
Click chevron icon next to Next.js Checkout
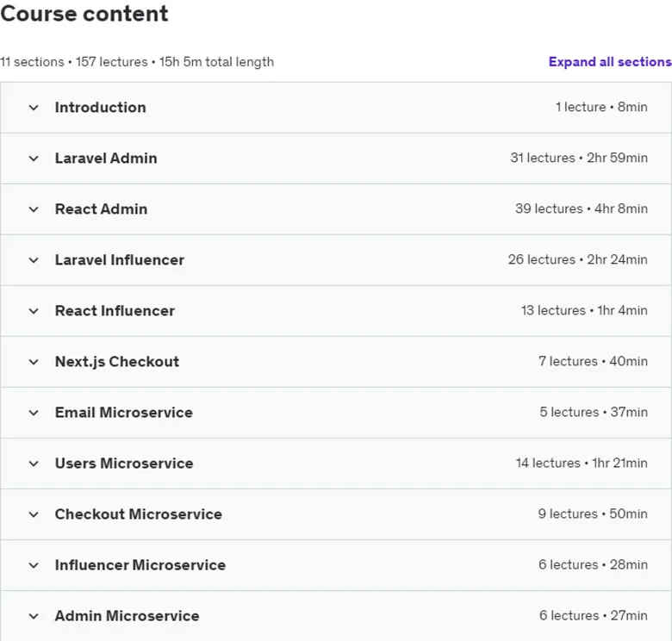click(x=34, y=362)
